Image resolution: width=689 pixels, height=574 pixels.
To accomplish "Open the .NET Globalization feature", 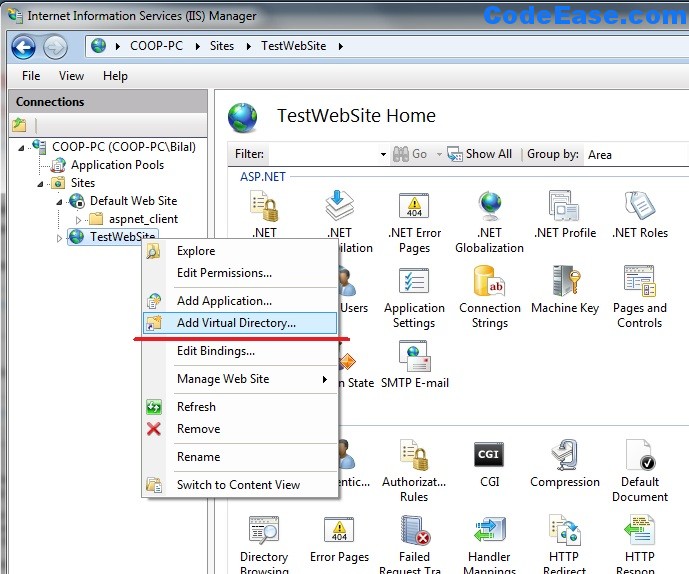I will (x=489, y=222).
